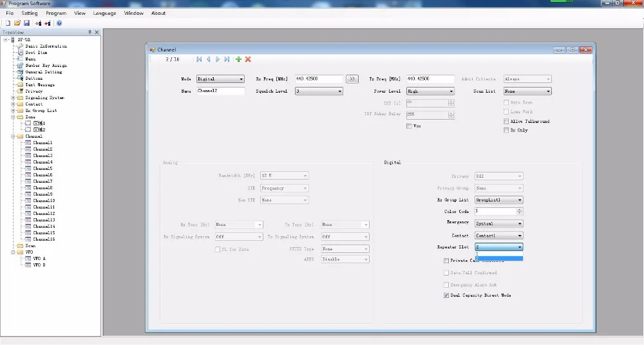The height and width of the screenshot is (345, 644).
Task: Uncheck Dual Capacity Direct Mode
Action: tap(446, 295)
